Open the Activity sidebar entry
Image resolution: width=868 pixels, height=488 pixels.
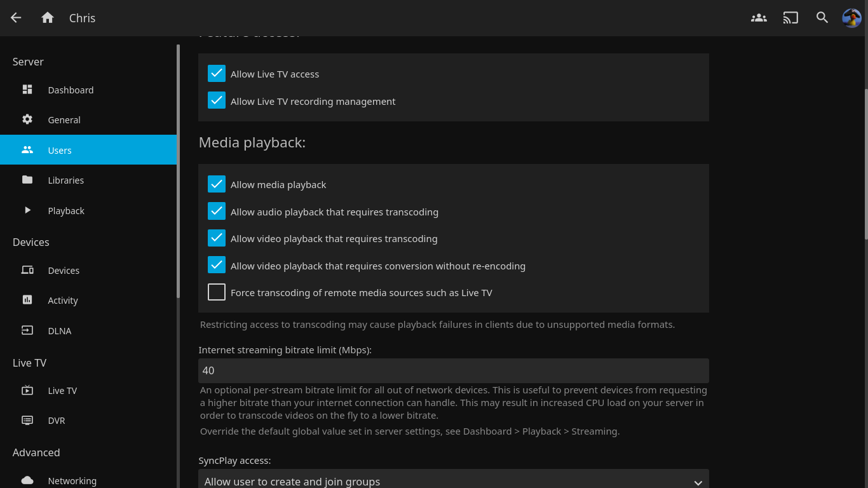62,301
